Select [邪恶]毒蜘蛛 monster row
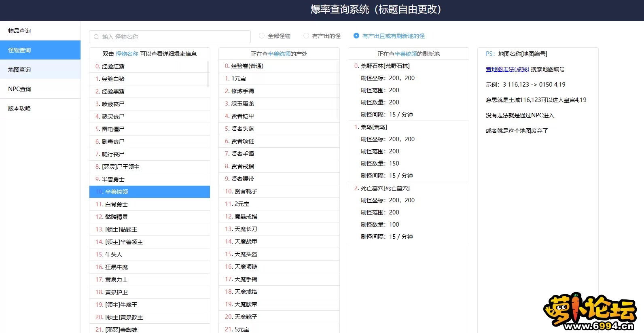Viewport: 644px width, 333px height. tap(149, 329)
